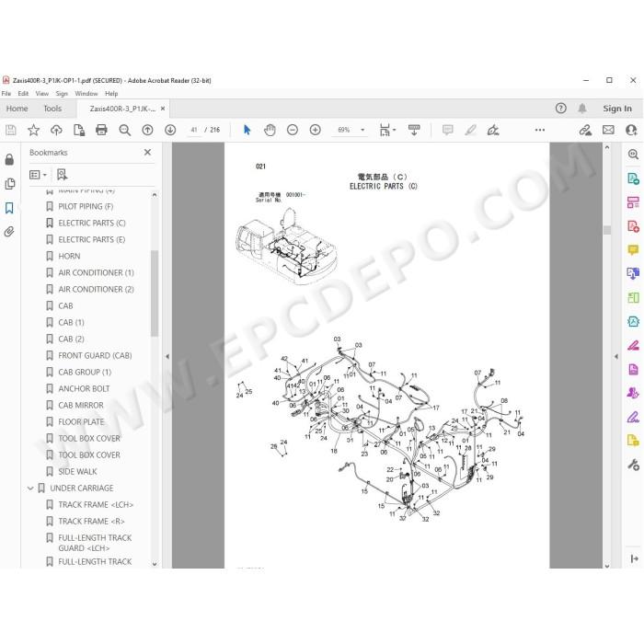This screenshot has height=644, width=644.
Task: Open more tools ellipsis
Action: tap(540, 131)
